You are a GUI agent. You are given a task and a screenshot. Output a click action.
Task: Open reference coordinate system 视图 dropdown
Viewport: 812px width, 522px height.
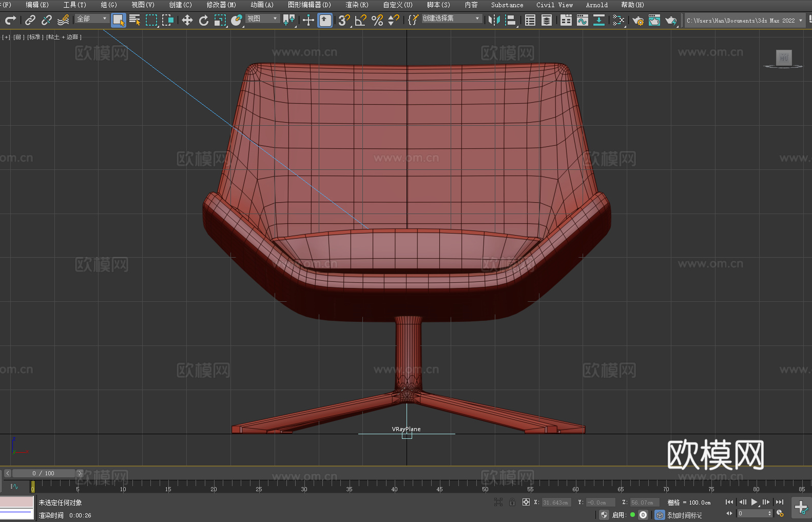click(x=262, y=18)
